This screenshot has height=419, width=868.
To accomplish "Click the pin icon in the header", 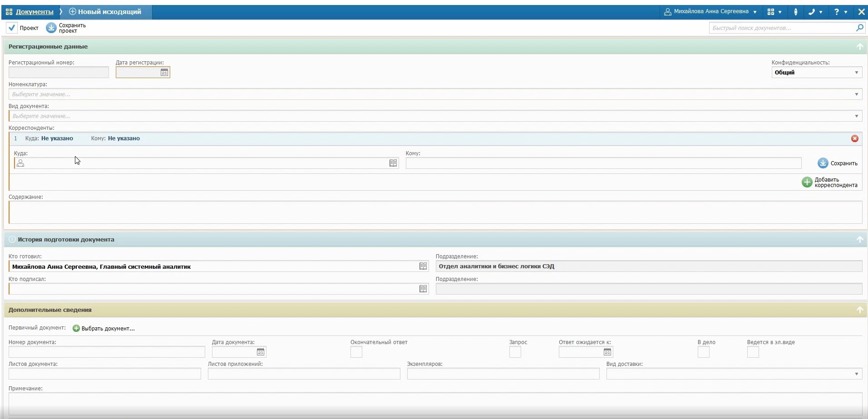I will click(795, 12).
